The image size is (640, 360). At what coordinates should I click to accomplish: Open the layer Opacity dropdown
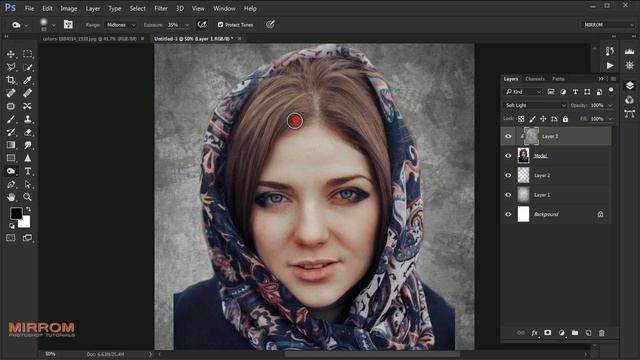(x=610, y=105)
